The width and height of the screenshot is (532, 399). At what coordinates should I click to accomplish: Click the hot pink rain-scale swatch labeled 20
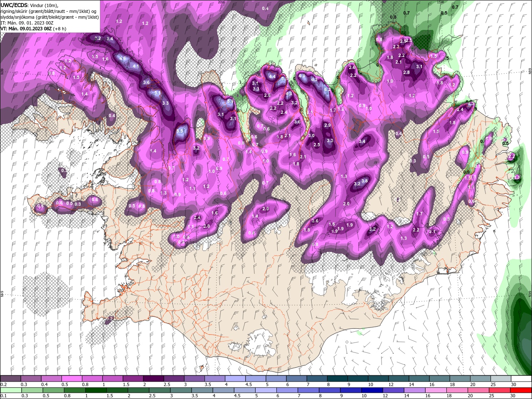click(478, 390)
